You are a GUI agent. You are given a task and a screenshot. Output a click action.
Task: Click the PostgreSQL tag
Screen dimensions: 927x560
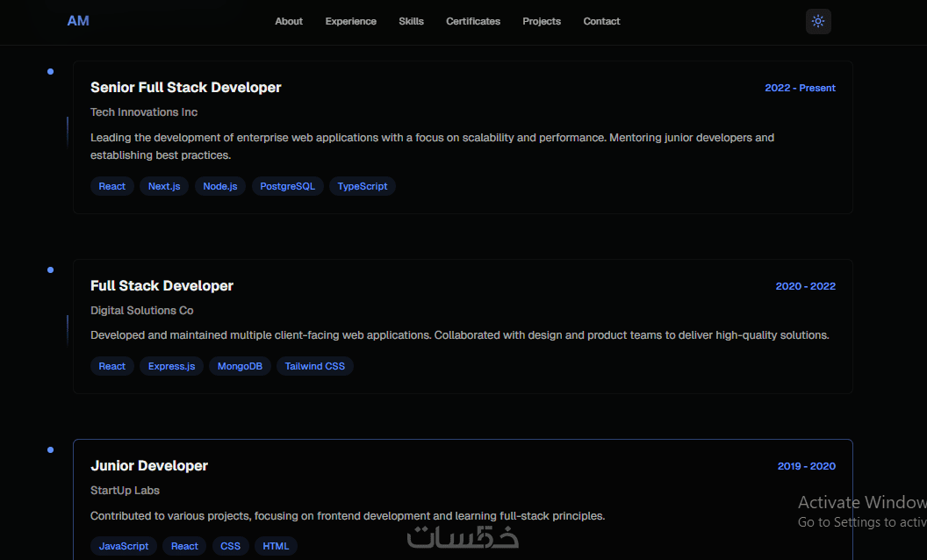coord(287,186)
